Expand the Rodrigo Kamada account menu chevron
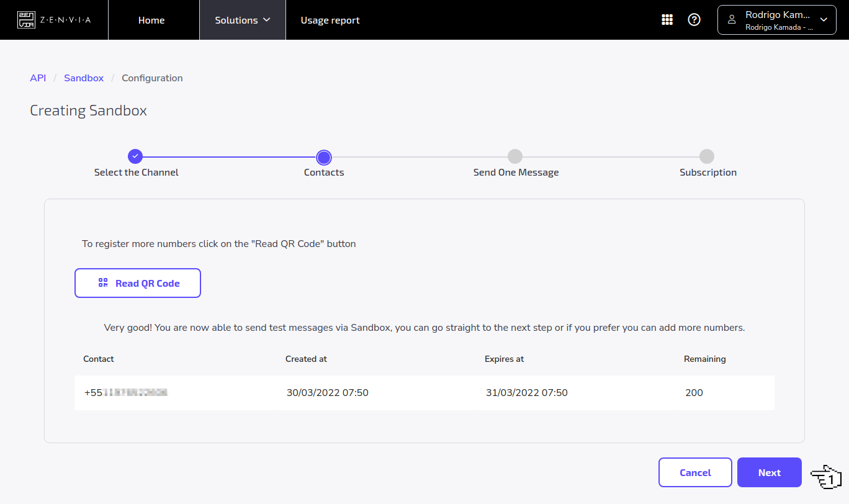 click(824, 19)
